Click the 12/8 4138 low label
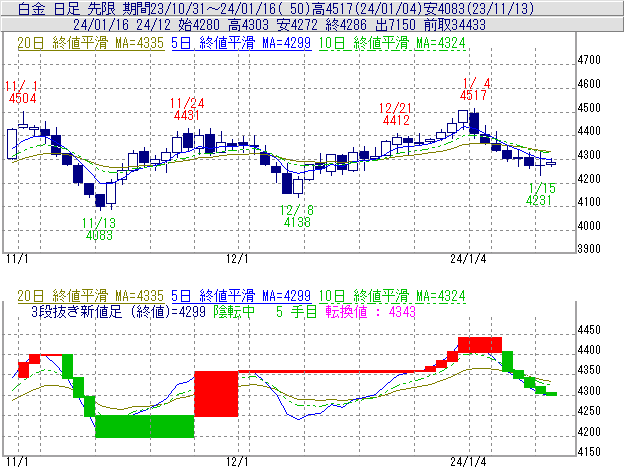 pos(297,216)
